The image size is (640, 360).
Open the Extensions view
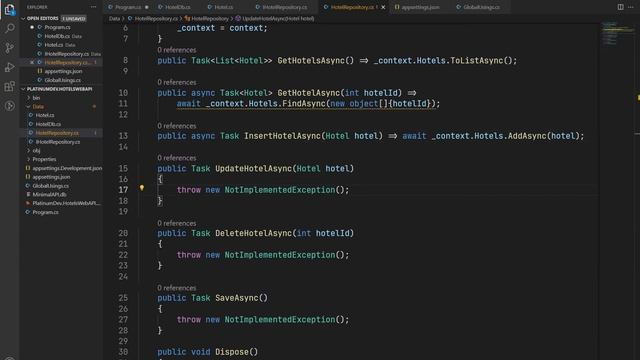[x=10, y=87]
